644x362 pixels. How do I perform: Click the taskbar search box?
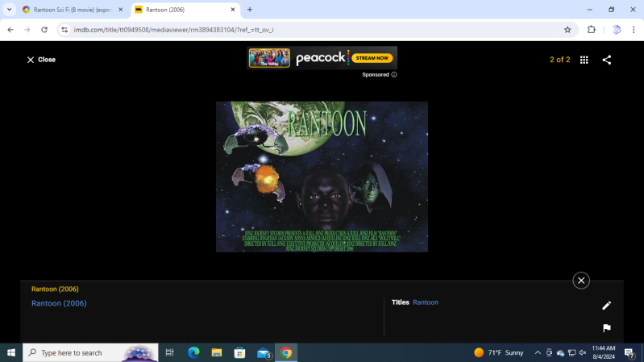[90, 352]
